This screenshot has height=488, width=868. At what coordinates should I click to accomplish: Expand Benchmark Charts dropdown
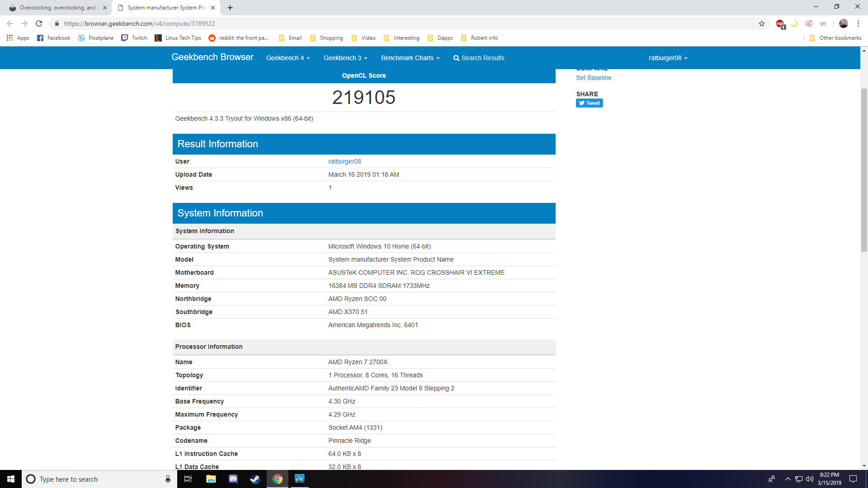pyautogui.click(x=410, y=58)
